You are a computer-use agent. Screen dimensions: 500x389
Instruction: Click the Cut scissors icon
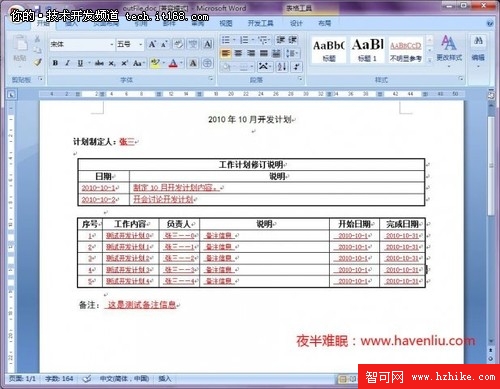pos(37,39)
